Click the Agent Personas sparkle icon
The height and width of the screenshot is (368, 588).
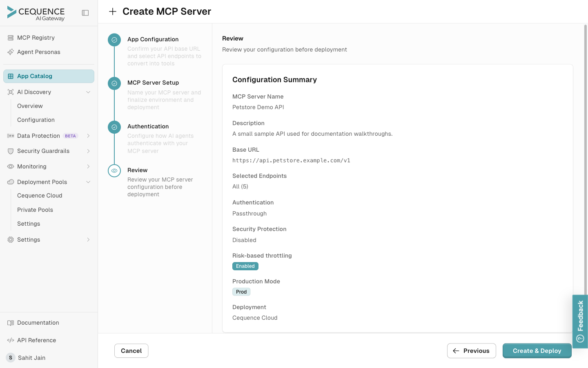(x=11, y=52)
